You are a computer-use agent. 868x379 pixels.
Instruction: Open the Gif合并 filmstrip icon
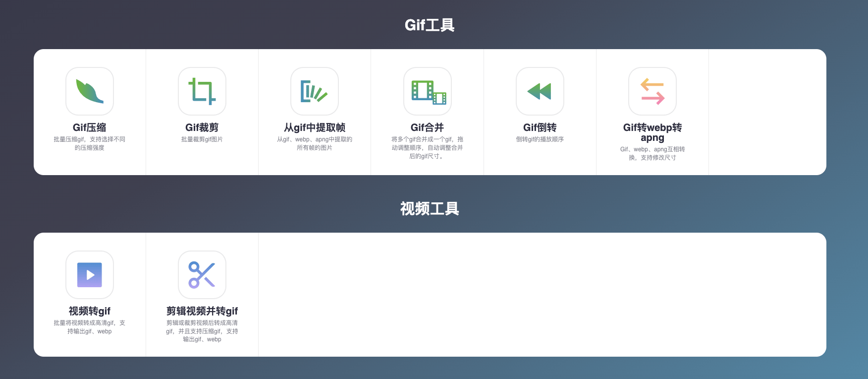tap(428, 91)
